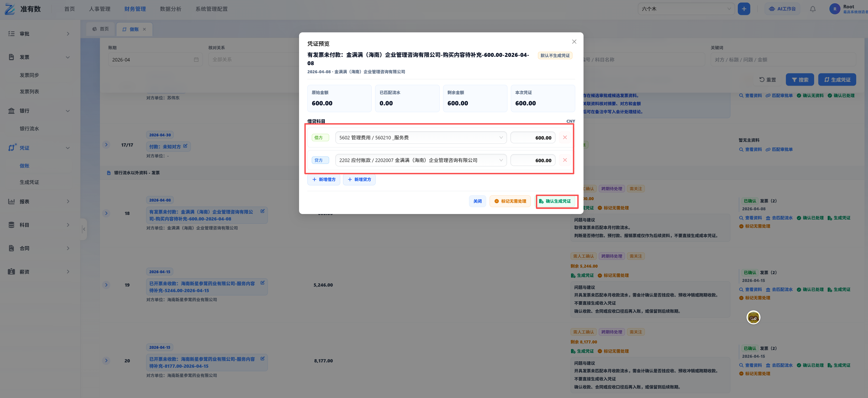Click the 凭证 sidebar icon
Viewport: 868px width, 398px height.
12,148
